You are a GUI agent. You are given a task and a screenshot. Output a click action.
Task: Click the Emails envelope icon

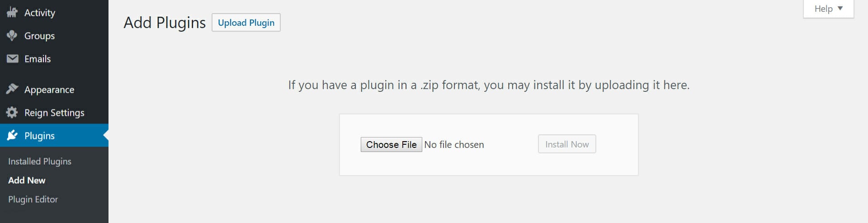[12, 59]
